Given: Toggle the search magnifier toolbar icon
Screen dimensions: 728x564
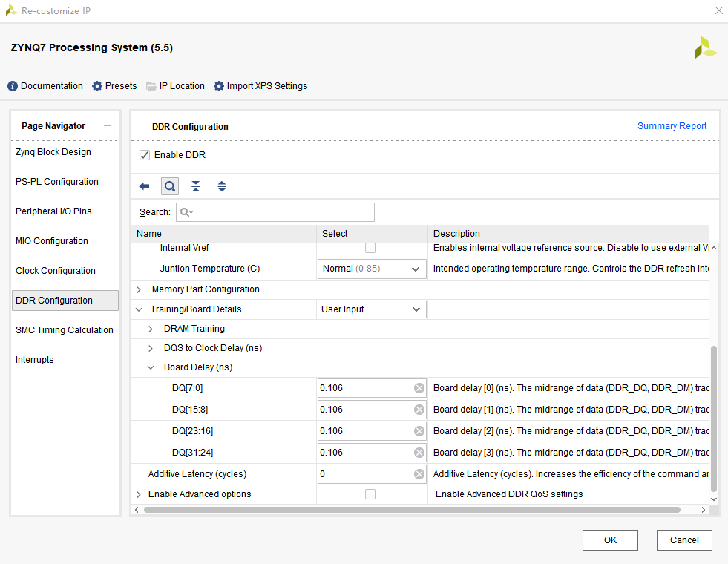Looking at the screenshot, I should point(170,186).
